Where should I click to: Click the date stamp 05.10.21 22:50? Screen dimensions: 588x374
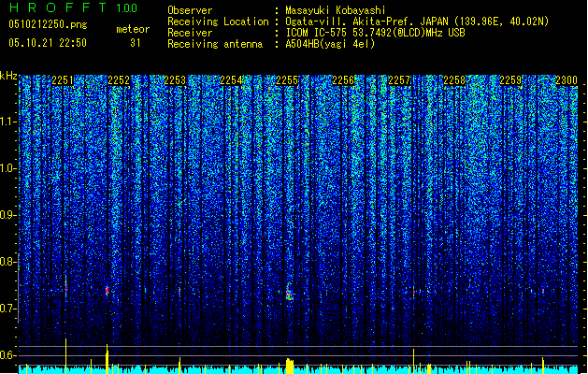click(48, 43)
